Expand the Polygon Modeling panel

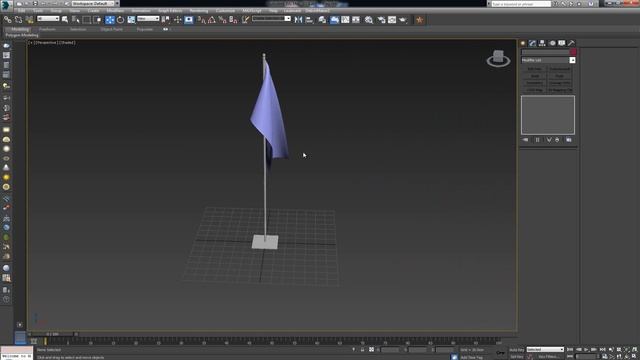click(x=22, y=35)
